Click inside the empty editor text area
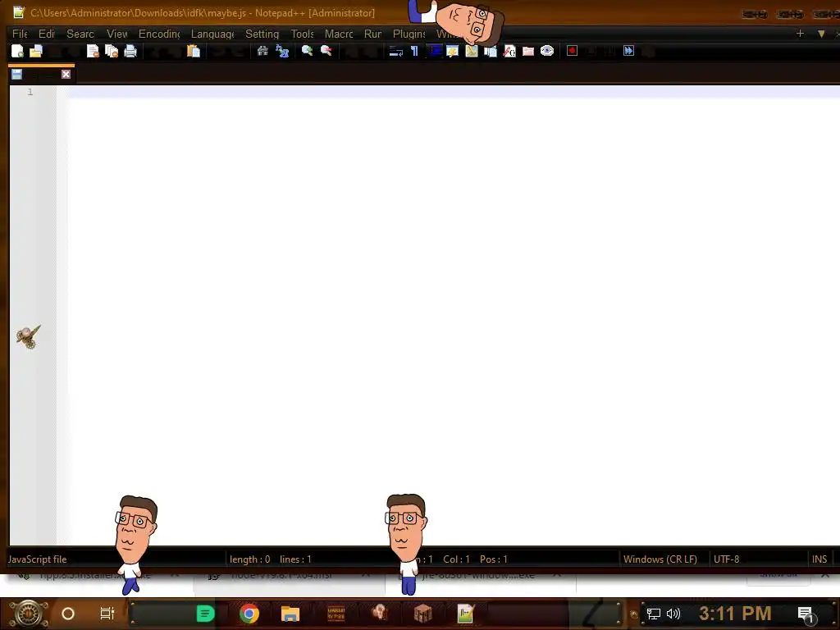840x630 pixels. 453,316
